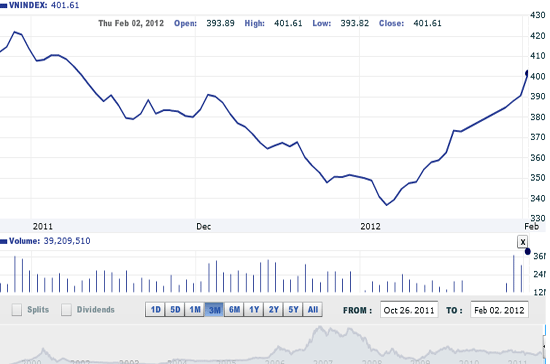This screenshot has height=364, width=550.
Task: Switch to the 1M range
Action: point(195,310)
